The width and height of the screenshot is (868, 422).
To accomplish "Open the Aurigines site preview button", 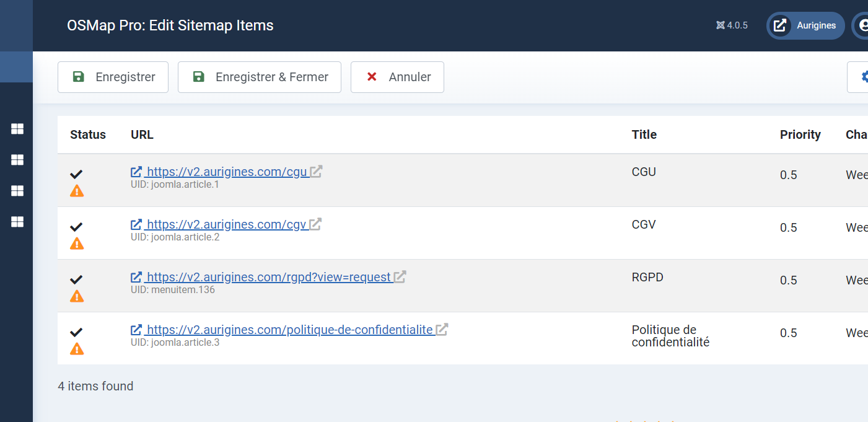I will pos(805,25).
